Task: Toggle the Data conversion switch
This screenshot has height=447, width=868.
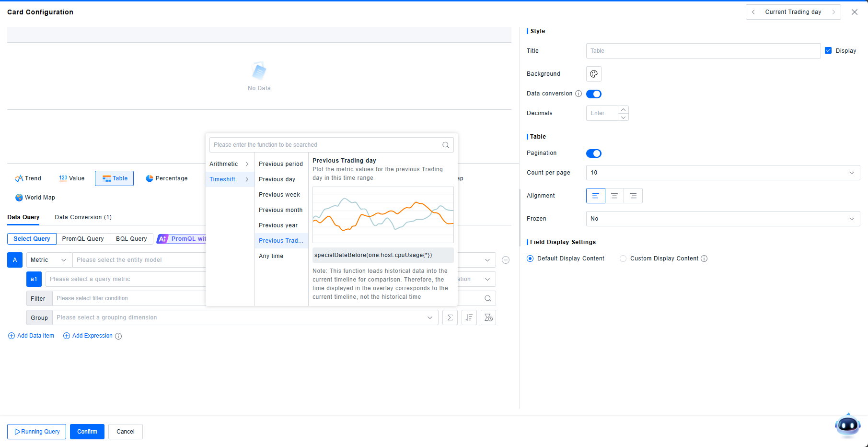Action: (x=593, y=94)
